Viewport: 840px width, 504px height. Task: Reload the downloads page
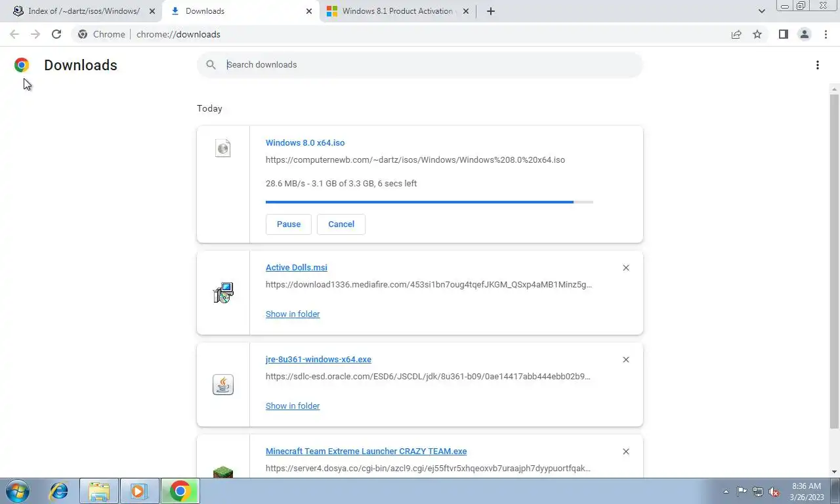pyautogui.click(x=56, y=34)
